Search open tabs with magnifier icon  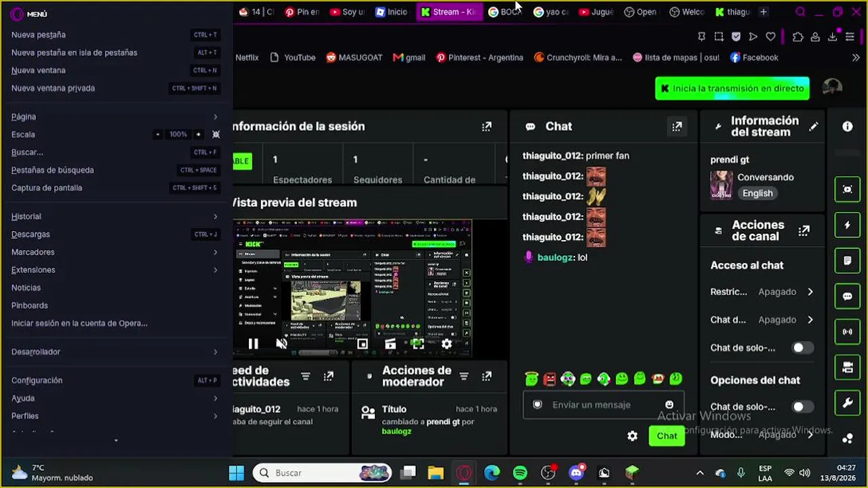[800, 12]
